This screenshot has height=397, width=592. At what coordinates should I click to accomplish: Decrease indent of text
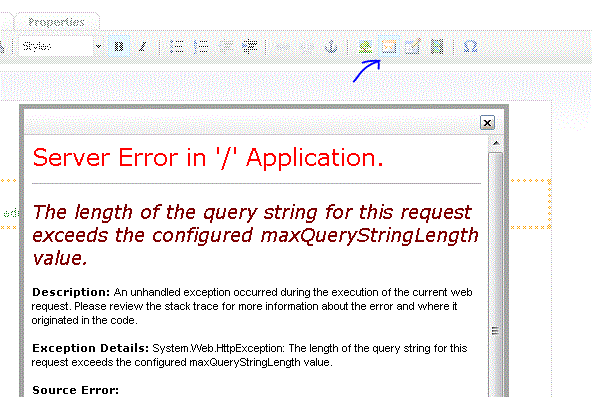(226, 47)
